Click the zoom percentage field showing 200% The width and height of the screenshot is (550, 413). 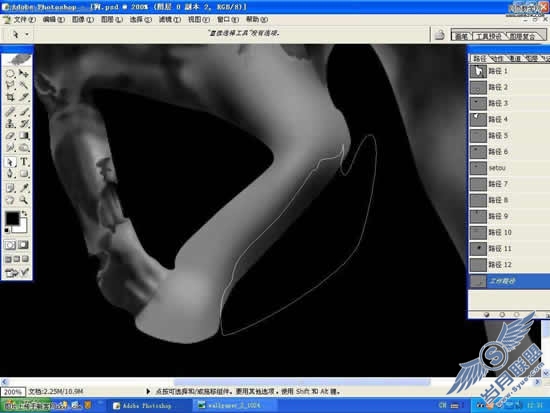13,392
